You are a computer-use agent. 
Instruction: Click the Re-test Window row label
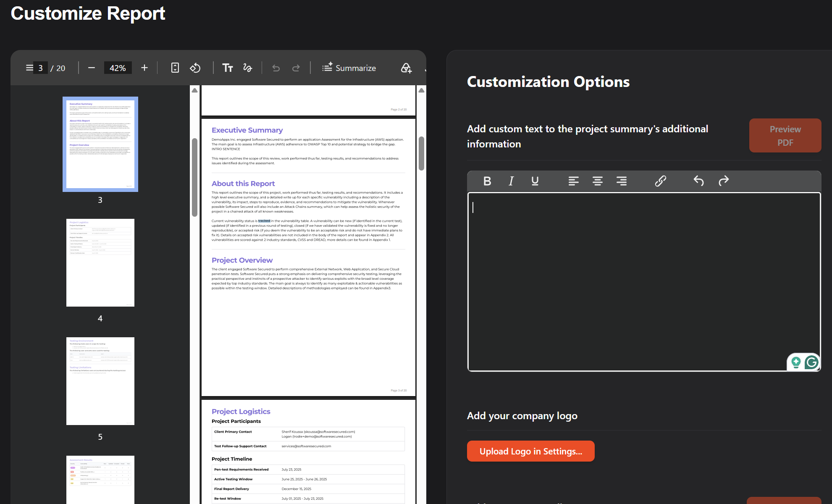(x=228, y=499)
